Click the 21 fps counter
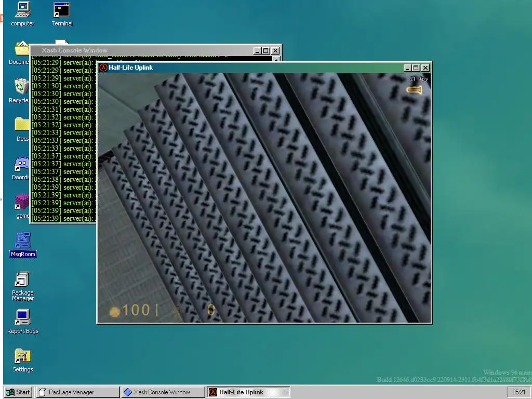Screen dimensions: 532x399 click(419, 79)
